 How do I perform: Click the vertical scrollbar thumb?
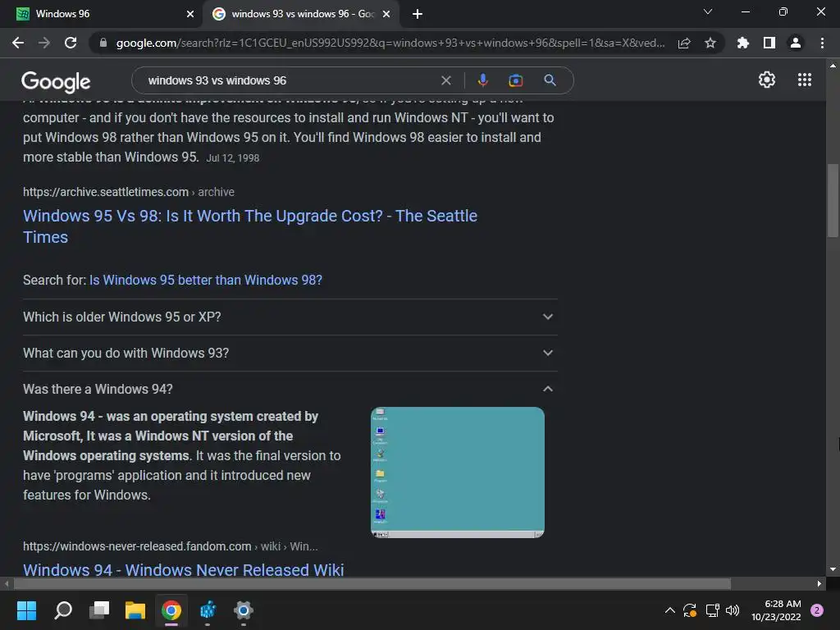pos(833,200)
